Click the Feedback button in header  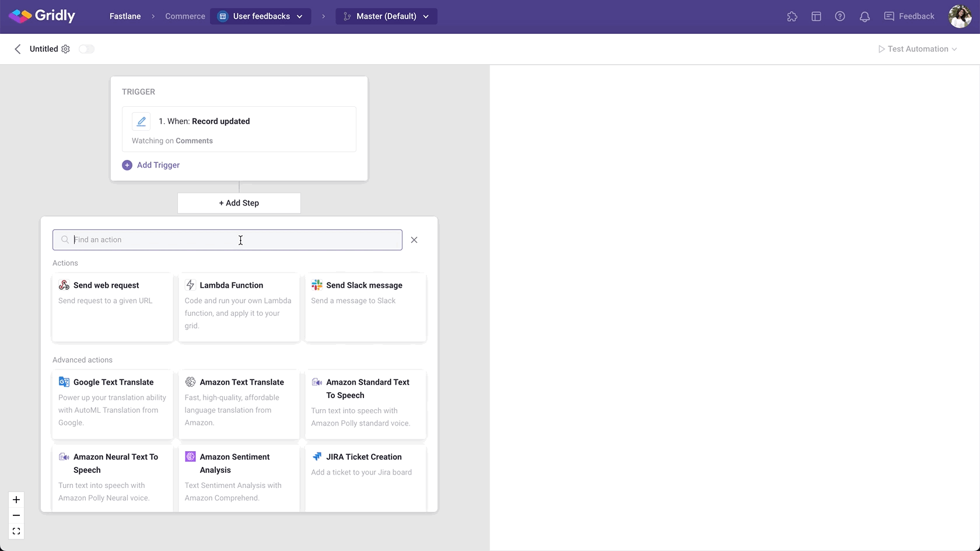coord(909,16)
